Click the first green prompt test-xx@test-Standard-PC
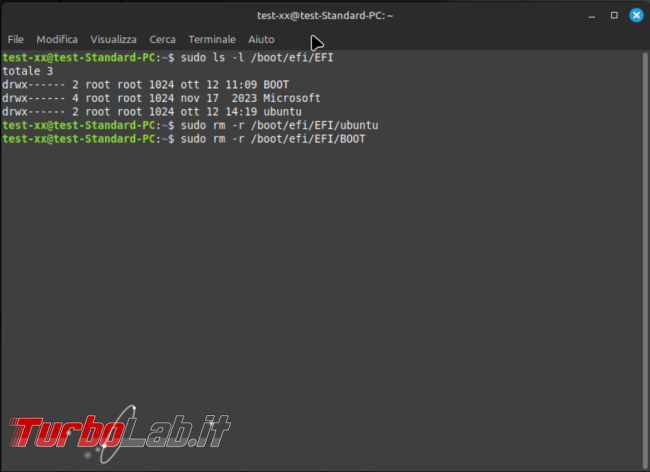Viewport: 650px width, 472px height. pos(79,58)
